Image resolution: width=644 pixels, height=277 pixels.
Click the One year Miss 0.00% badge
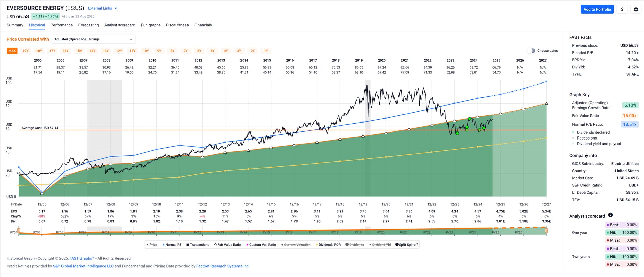click(622, 240)
